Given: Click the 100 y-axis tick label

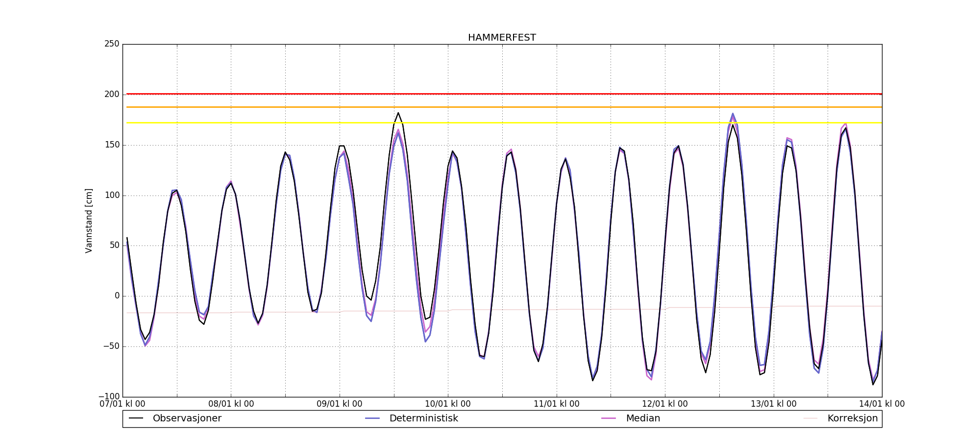Looking at the screenshot, I should pyautogui.click(x=112, y=196).
